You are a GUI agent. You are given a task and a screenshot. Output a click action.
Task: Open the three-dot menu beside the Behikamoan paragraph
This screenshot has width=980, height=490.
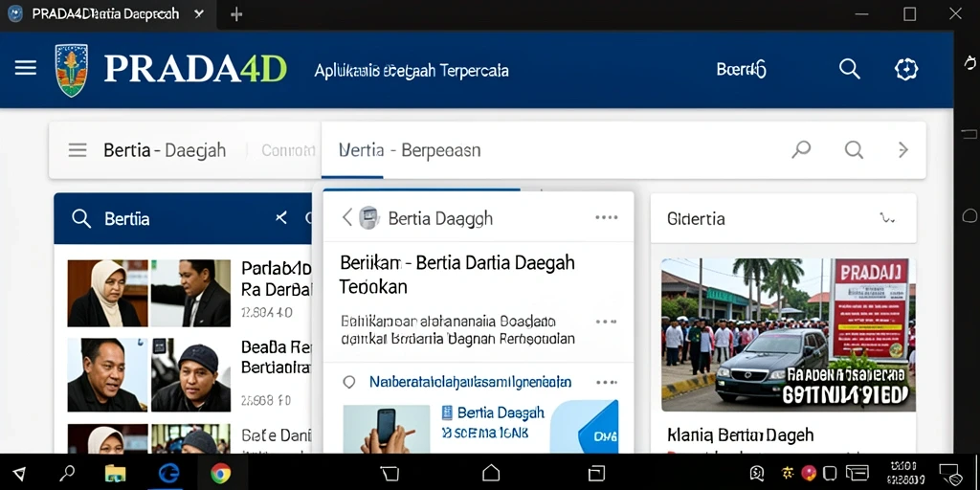[x=606, y=322]
